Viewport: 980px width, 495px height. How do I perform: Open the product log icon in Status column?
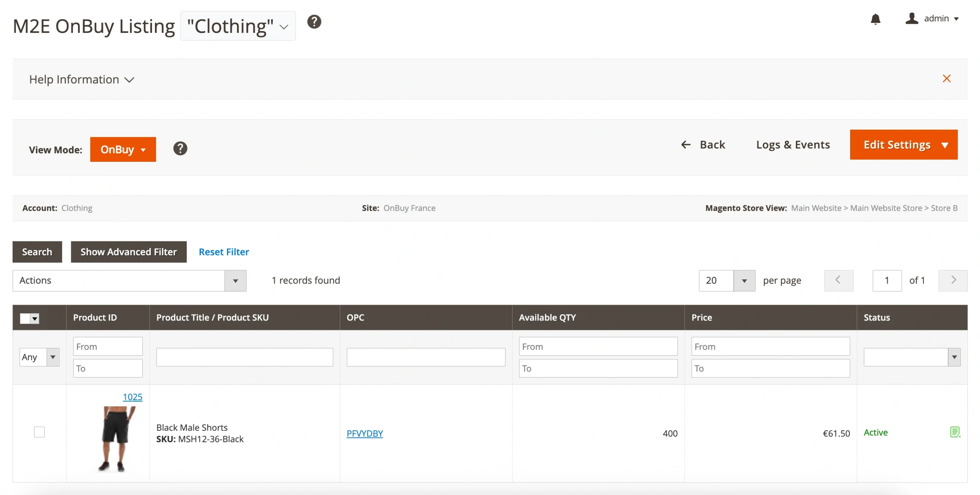tap(955, 432)
